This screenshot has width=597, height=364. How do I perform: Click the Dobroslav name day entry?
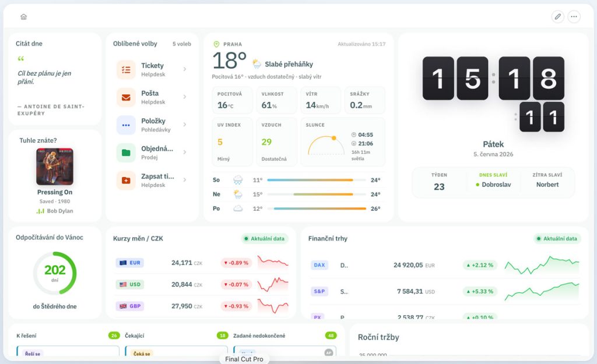493,185
